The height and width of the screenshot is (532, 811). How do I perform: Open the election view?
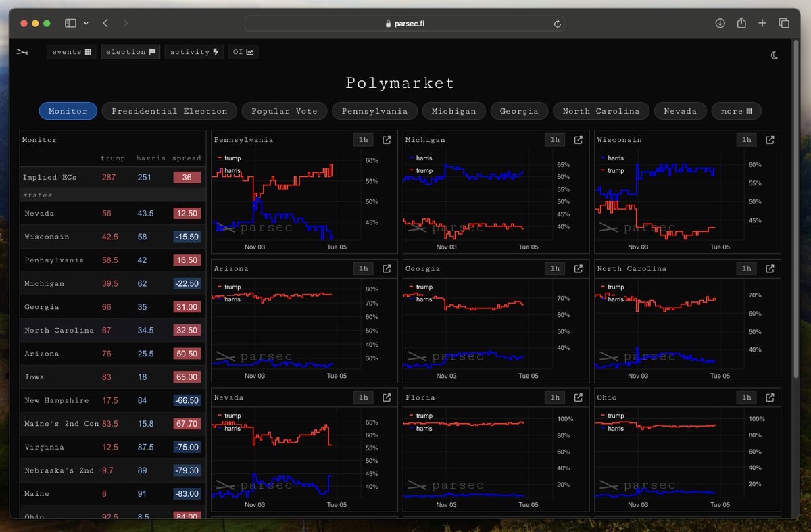click(130, 52)
